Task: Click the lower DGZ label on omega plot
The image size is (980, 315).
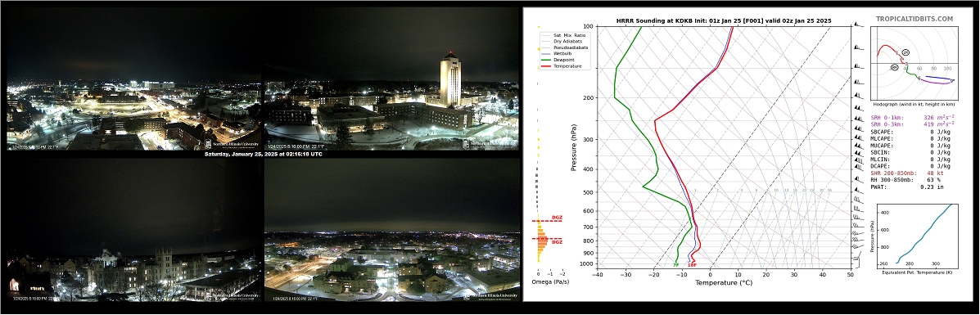Action: 557,242
